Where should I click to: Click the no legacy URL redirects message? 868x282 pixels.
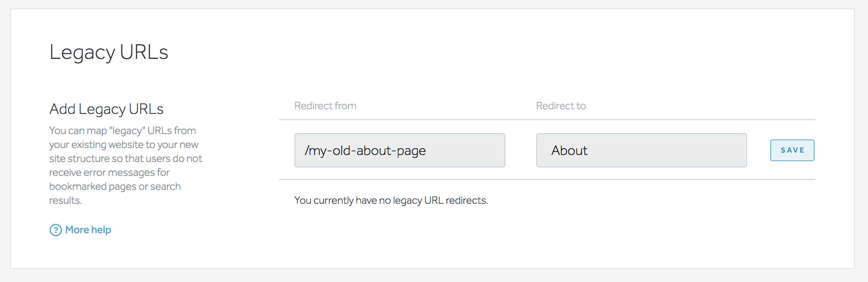coord(391,200)
